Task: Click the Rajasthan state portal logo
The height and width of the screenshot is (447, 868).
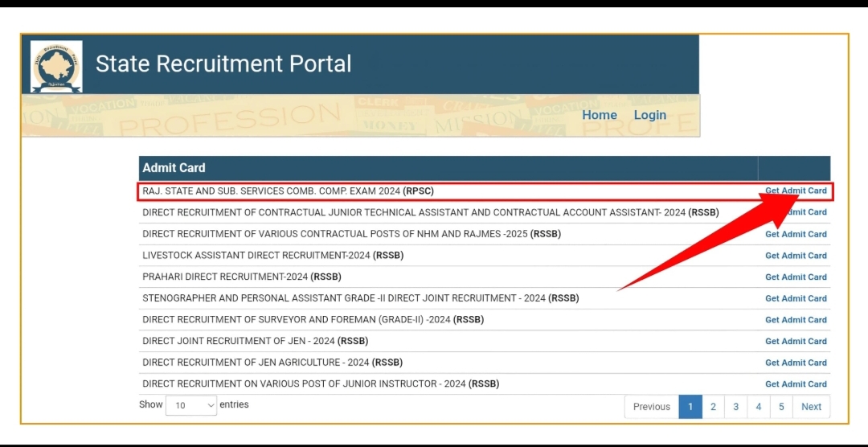Action: [x=56, y=67]
